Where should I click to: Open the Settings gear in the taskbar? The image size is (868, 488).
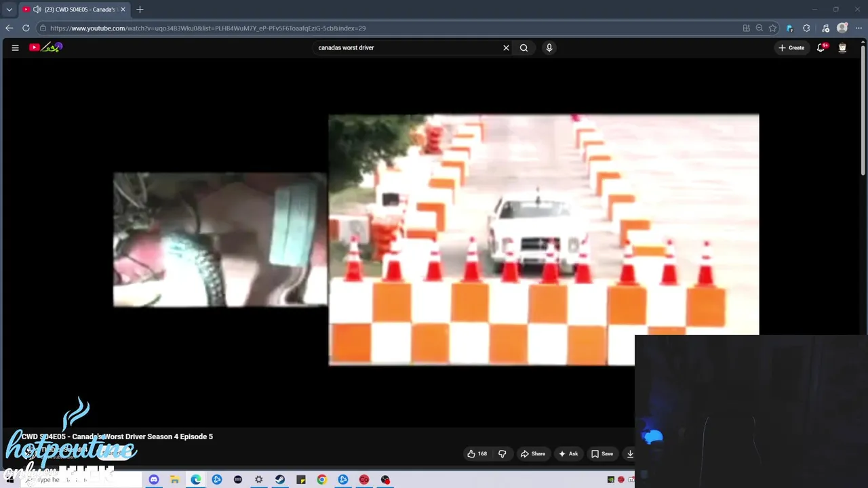259,480
